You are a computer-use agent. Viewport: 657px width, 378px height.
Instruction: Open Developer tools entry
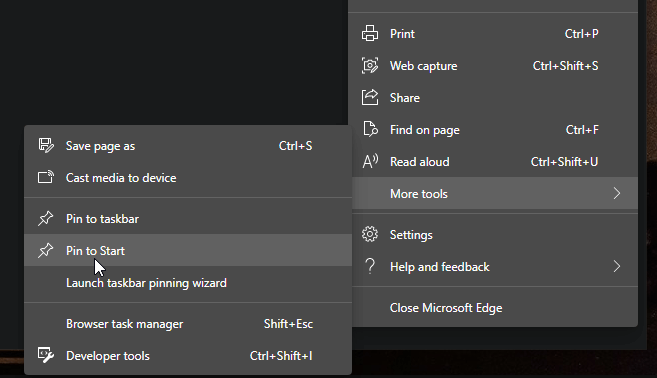[188, 356]
